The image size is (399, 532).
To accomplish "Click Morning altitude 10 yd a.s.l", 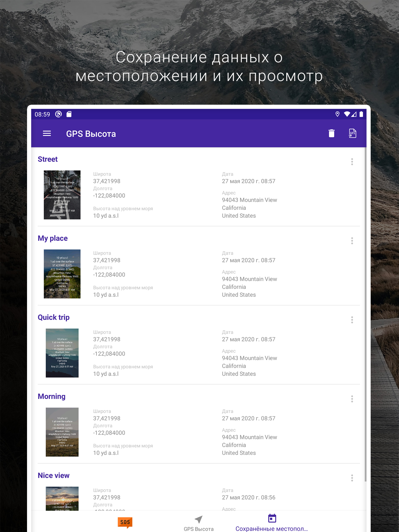I will pos(106,453).
